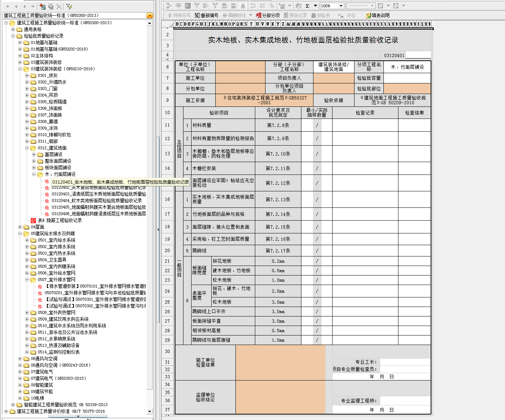This screenshot has width=505, height=420.
Task: Select the 10电梯 tree node
Action: click(37, 398)
